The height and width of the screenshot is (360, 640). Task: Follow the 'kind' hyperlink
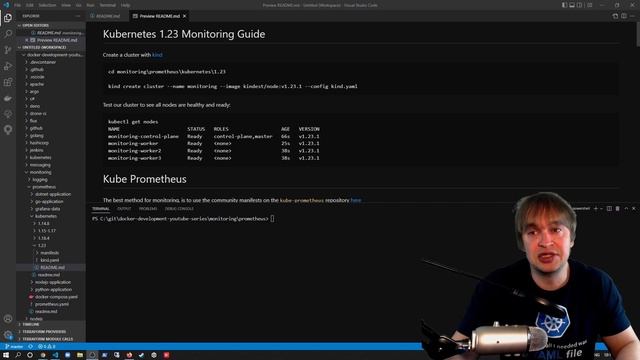[157, 55]
